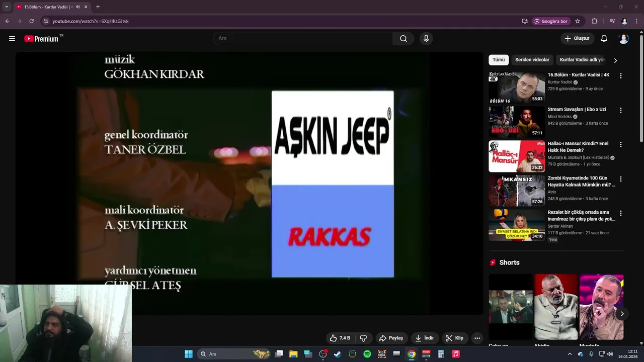Click the video player area
Image resolution: width=644 pixels, height=362 pixels.
coord(249,184)
